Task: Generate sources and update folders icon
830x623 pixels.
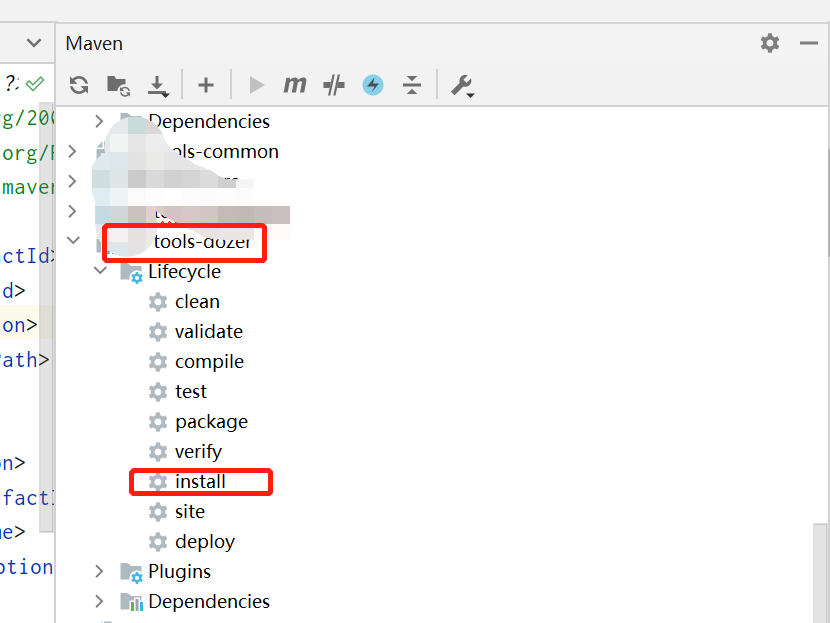Action: (x=119, y=85)
